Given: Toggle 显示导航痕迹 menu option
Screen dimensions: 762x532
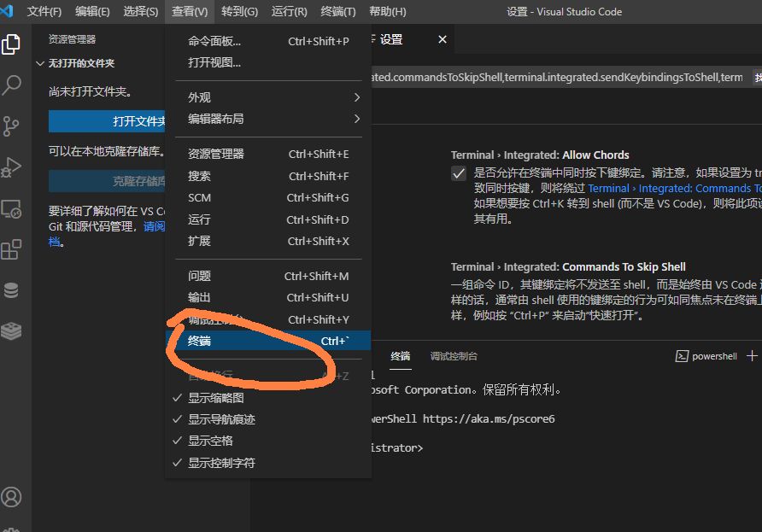Looking at the screenshot, I should click(268, 419).
